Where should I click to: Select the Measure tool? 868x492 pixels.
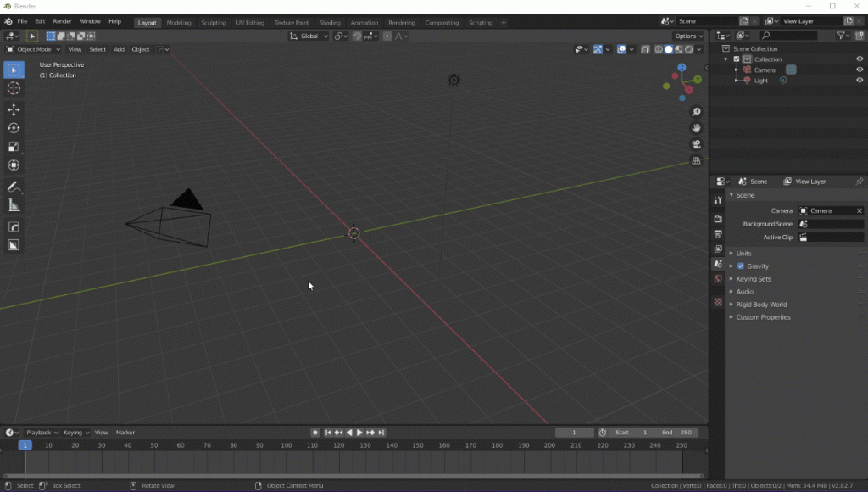(14, 205)
